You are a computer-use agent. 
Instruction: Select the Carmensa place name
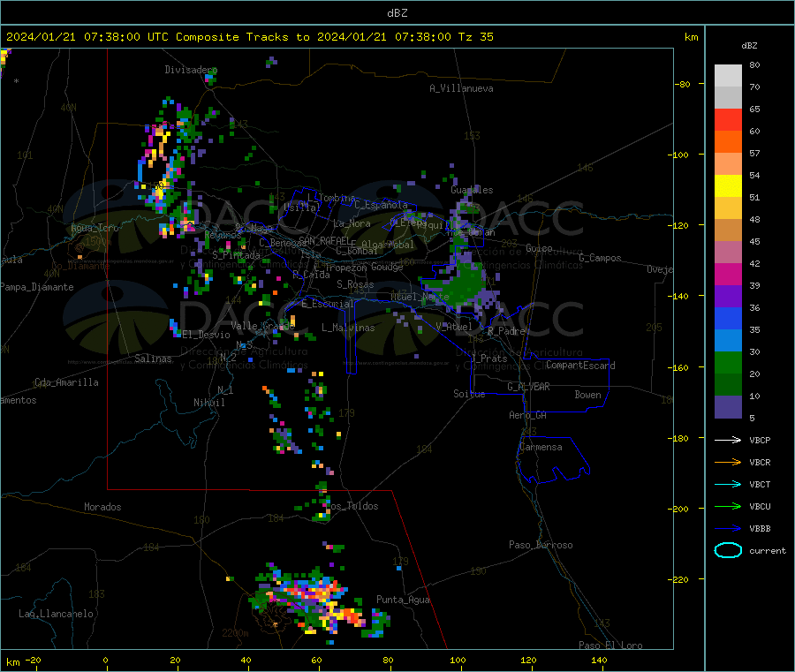pos(541,447)
